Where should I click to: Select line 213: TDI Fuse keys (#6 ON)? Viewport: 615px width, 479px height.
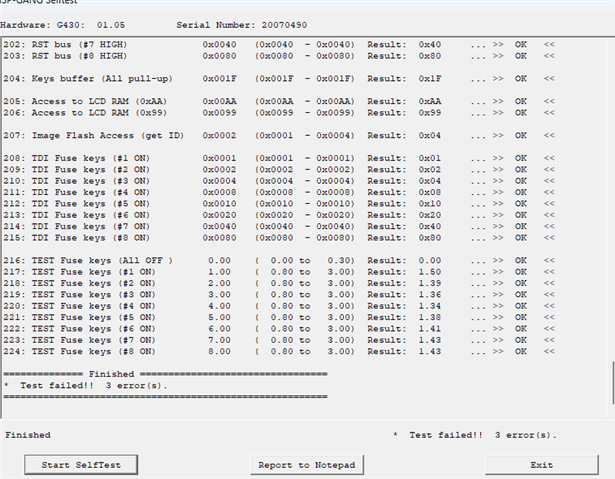pos(279,215)
